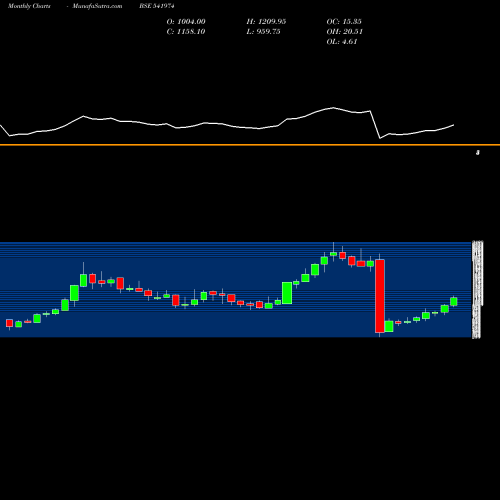Click the 'Monthly Charts' title text
This screenshot has height=500, width=500.
[29, 6]
